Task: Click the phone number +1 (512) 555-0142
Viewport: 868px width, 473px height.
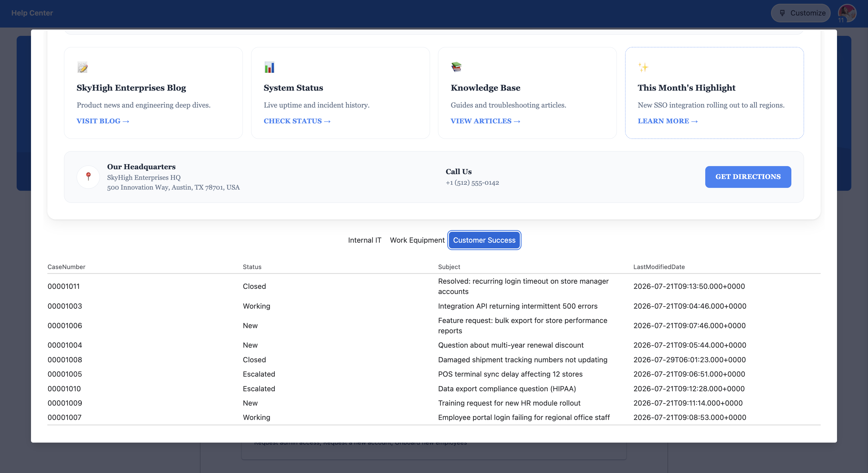Action: pyautogui.click(x=472, y=183)
